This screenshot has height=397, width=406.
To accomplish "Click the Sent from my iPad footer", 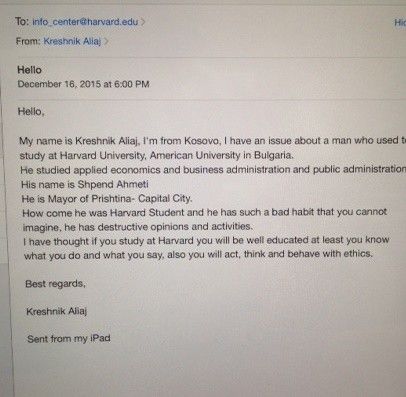I will click(69, 339).
